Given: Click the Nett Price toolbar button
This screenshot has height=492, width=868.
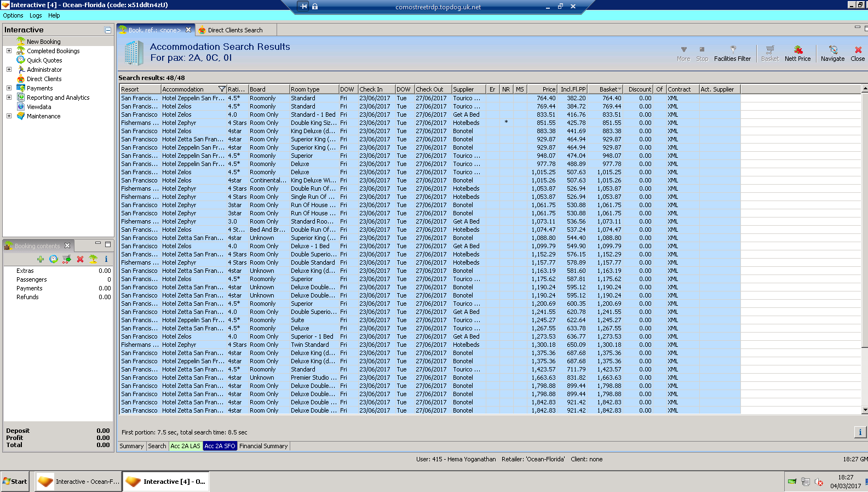Looking at the screenshot, I should (x=797, y=53).
